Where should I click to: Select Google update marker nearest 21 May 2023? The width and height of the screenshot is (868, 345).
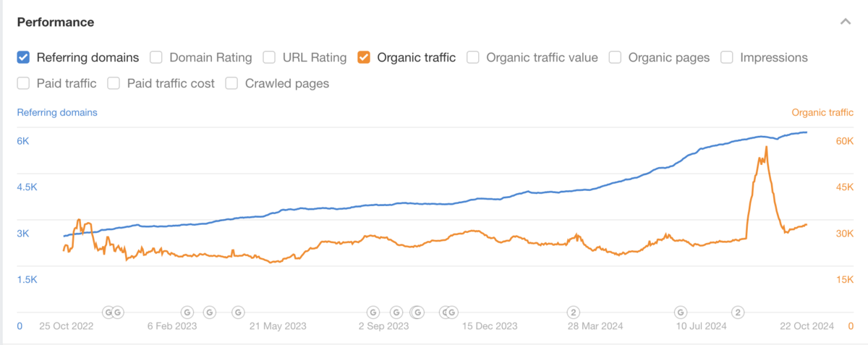[x=238, y=312]
